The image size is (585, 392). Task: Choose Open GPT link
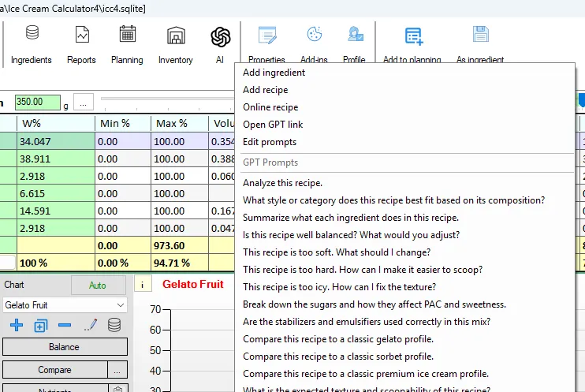pyautogui.click(x=404, y=125)
